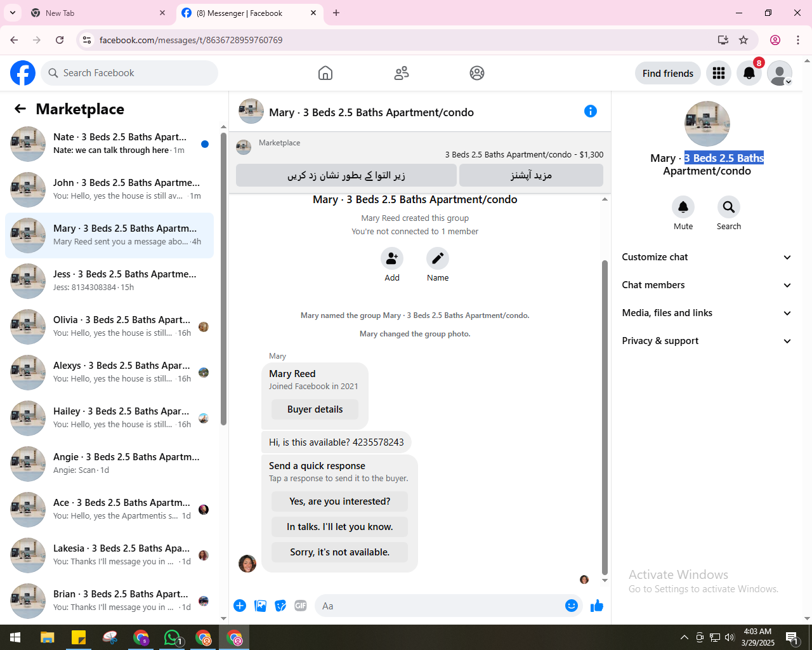Choose a GIF icon in composer
Screen dimensions: 812x650
coord(301,606)
